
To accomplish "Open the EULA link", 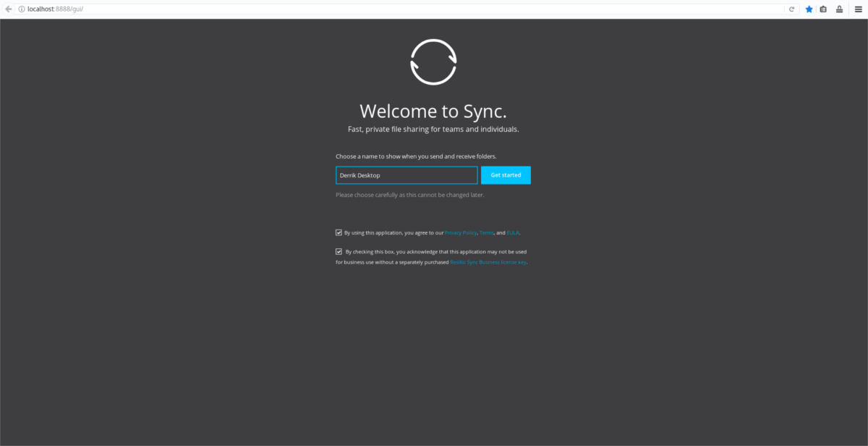I will point(513,233).
